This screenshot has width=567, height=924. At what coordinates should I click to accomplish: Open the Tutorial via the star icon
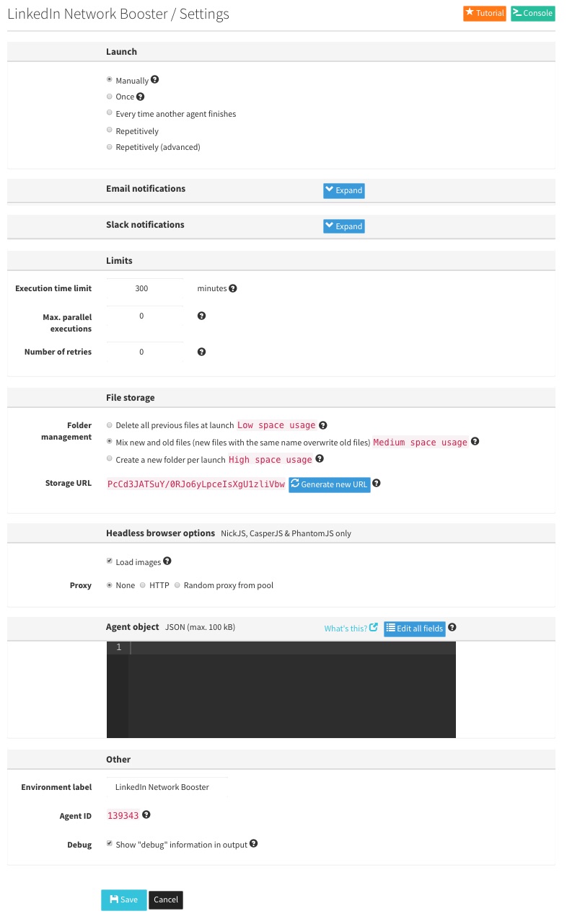(x=470, y=13)
